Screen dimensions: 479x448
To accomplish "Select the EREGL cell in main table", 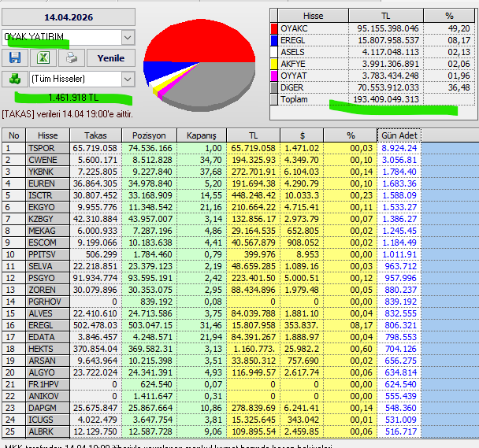I will click(47, 325).
